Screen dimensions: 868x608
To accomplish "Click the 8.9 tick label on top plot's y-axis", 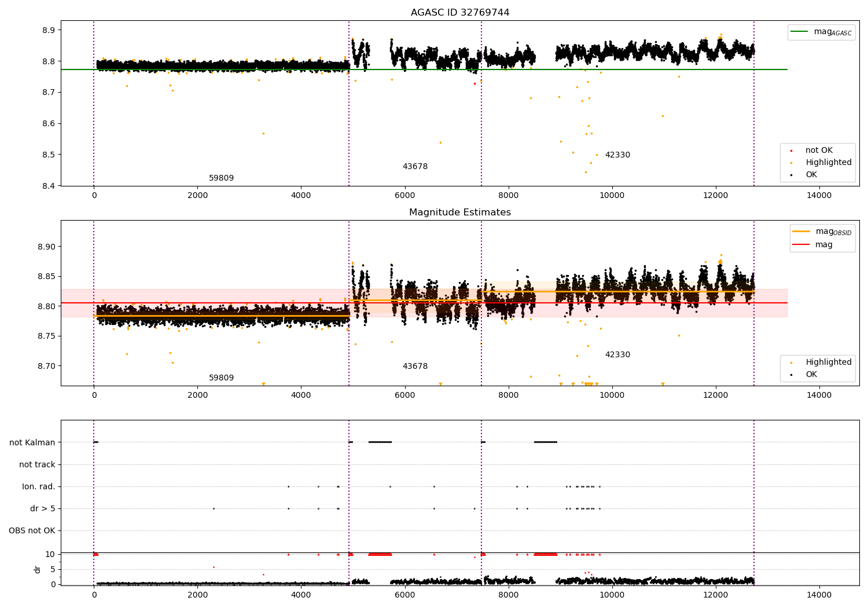I will click(x=49, y=30).
